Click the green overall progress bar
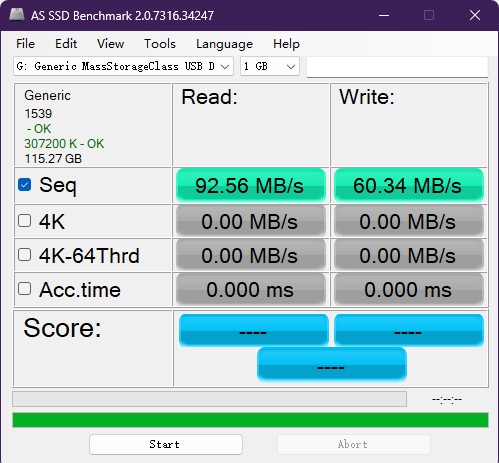 (250, 420)
